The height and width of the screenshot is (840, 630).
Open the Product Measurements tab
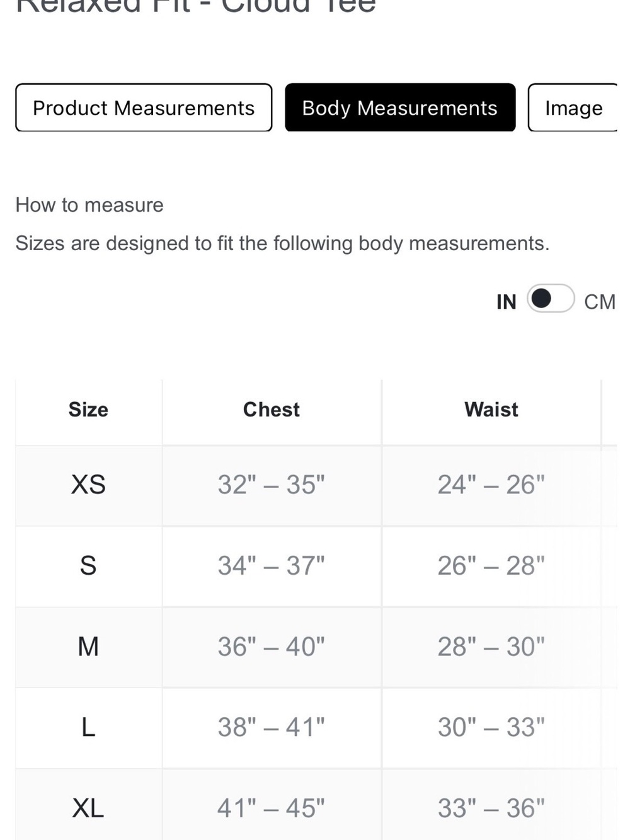click(x=144, y=108)
